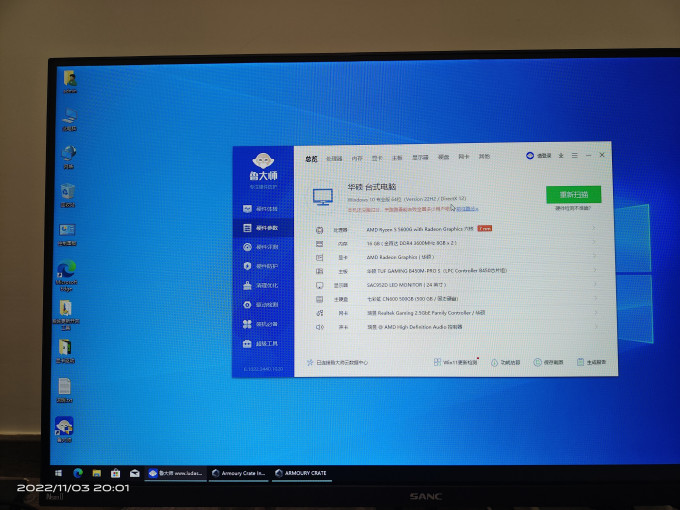Select the 控制面板 control panel icon
This screenshot has height=510, width=680.
pyautogui.click(x=67, y=235)
